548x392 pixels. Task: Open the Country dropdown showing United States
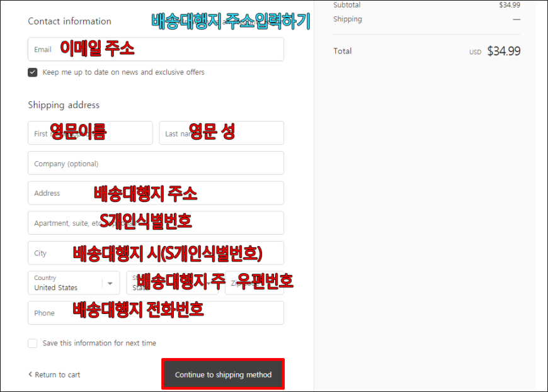(x=74, y=283)
